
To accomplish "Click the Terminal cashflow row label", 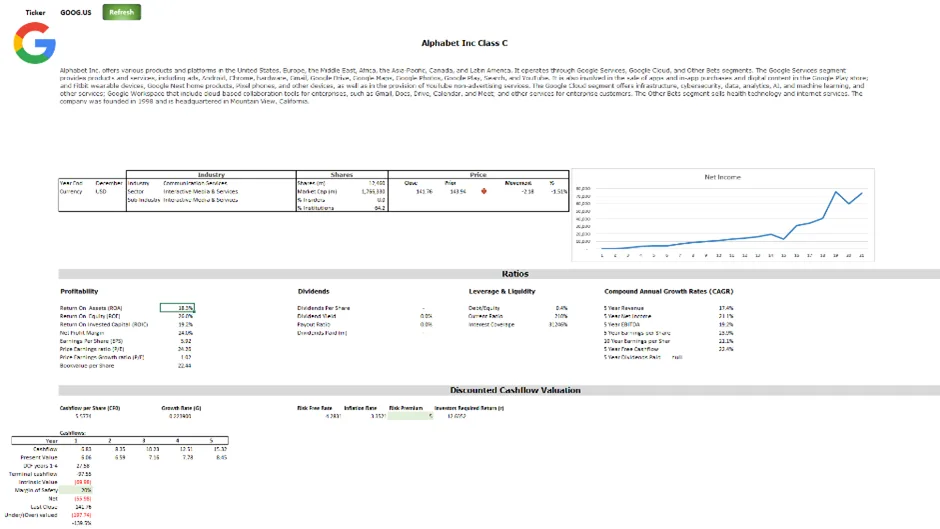I will (x=33, y=474).
